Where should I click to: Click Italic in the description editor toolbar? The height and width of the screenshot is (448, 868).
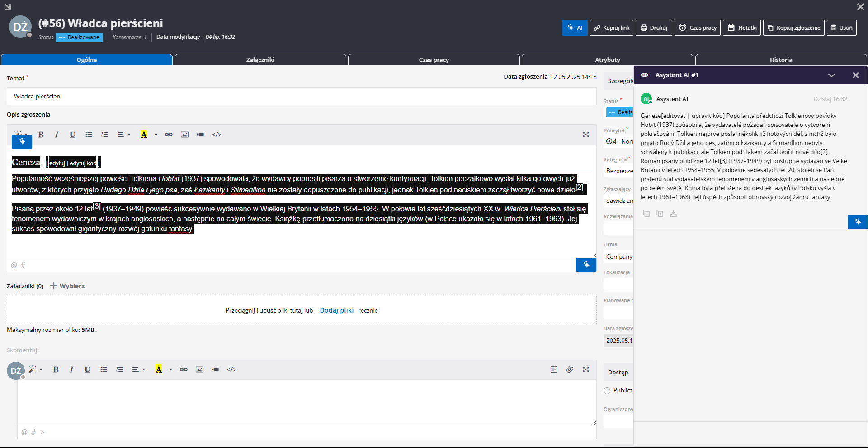point(57,135)
